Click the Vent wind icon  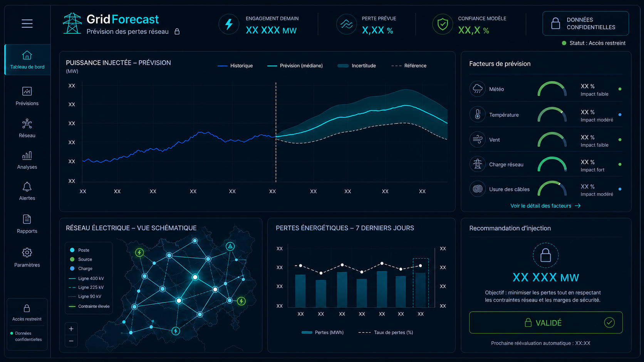[x=478, y=140]
